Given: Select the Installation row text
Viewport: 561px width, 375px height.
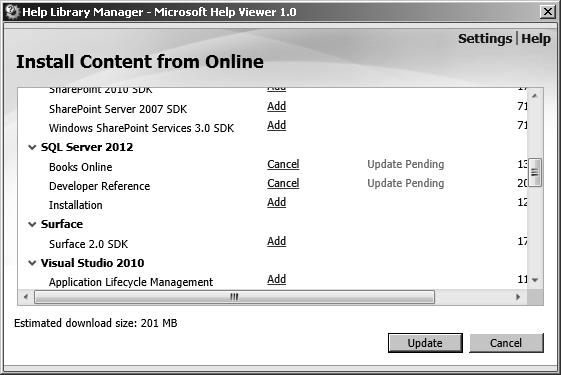Looking at the screenshot, I should (75, 205).
